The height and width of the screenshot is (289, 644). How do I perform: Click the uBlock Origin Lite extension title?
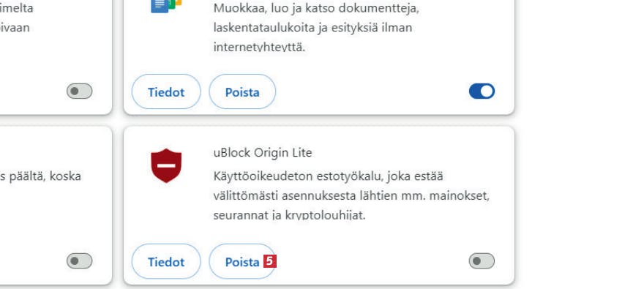[x=263, y=153]
